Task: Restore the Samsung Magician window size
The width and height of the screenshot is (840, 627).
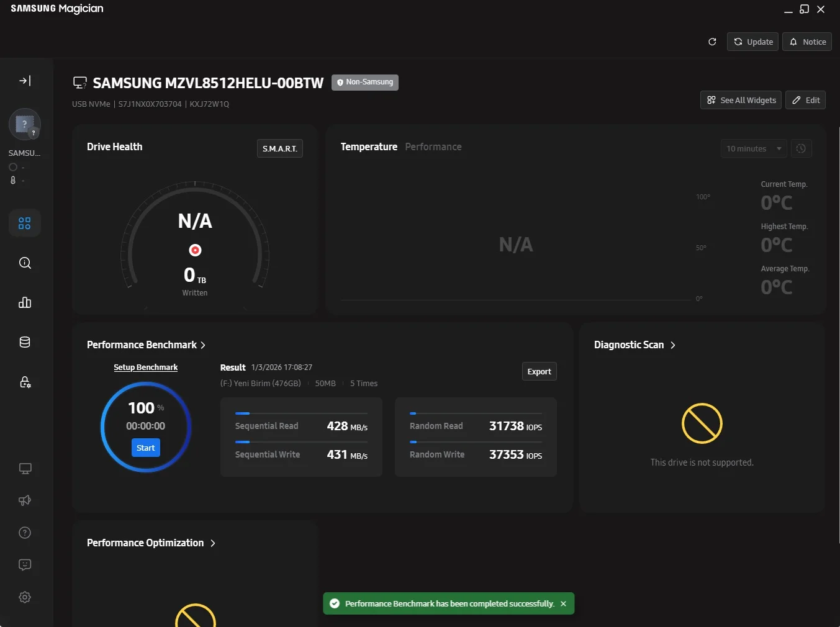Action: 805,9
